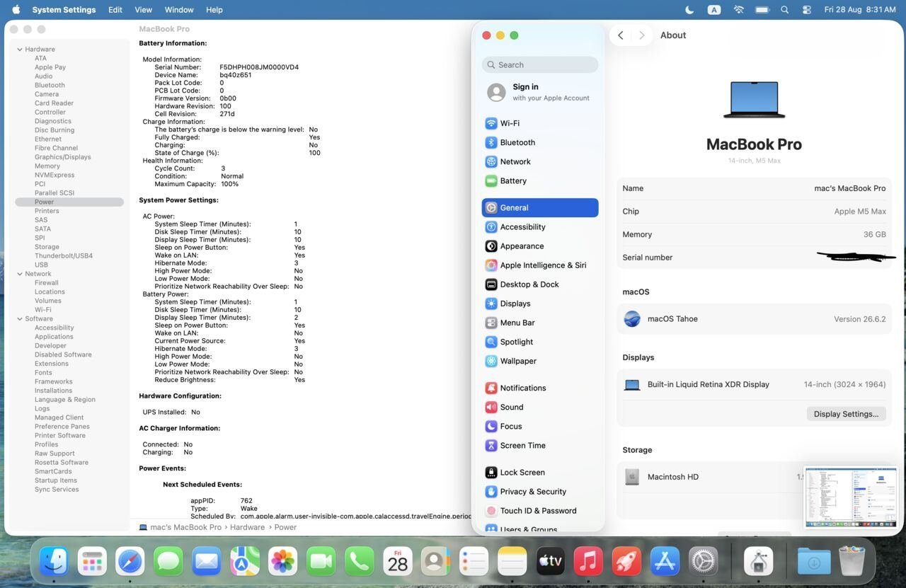
Task: Open the Window menu
Action: [179, 10]
